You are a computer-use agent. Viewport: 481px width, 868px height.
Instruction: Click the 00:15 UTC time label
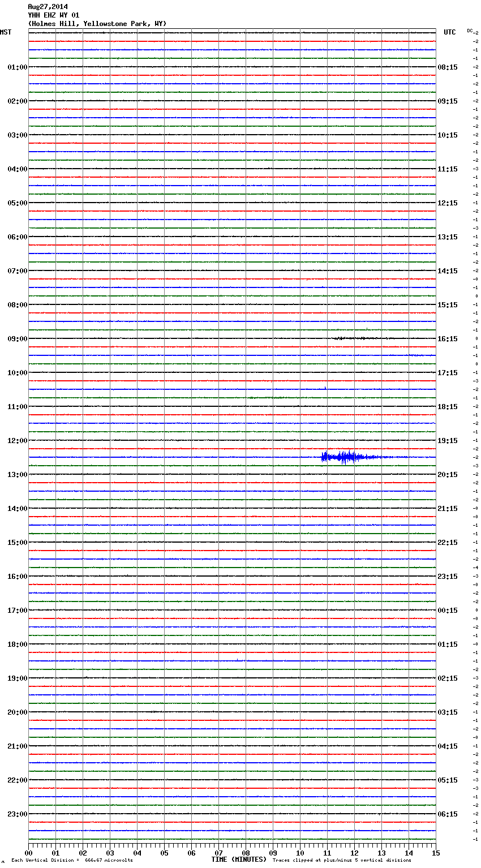tap(448, 611)
